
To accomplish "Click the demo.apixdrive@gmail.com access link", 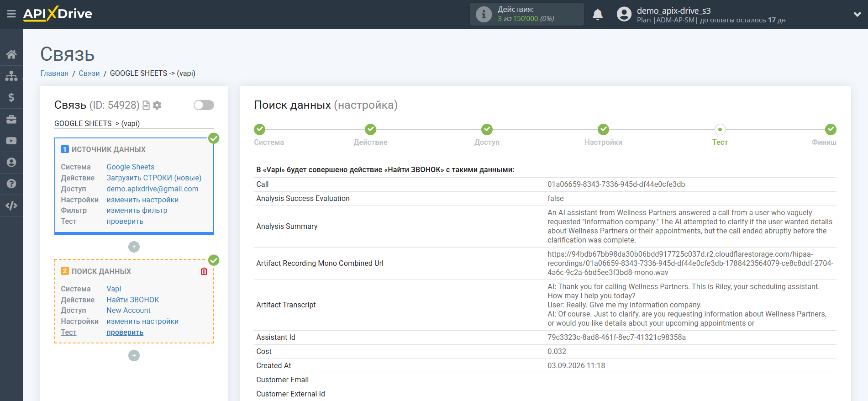I will coord(153,189).
